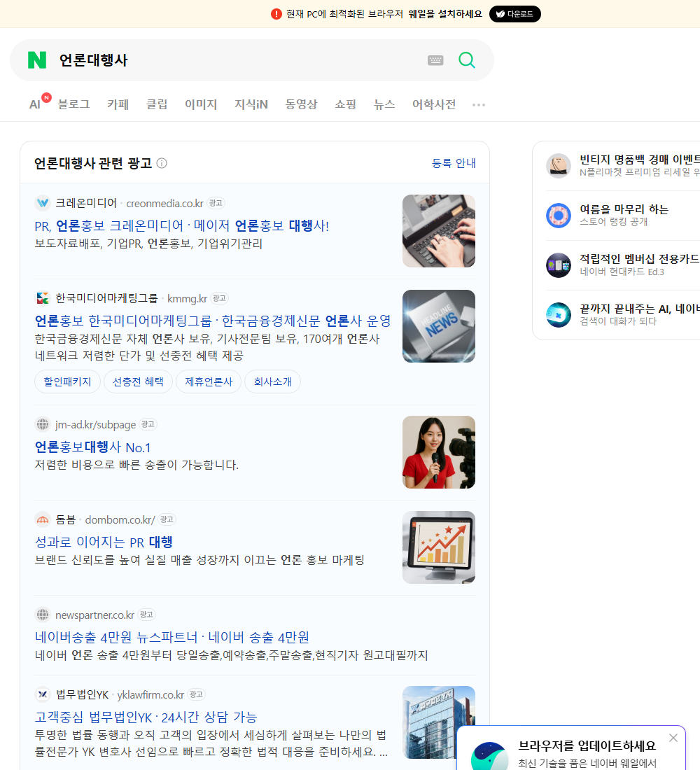
Task: Open the 빈티지 명품백 경매 이벤트 promo title
Action: (640, 160)
